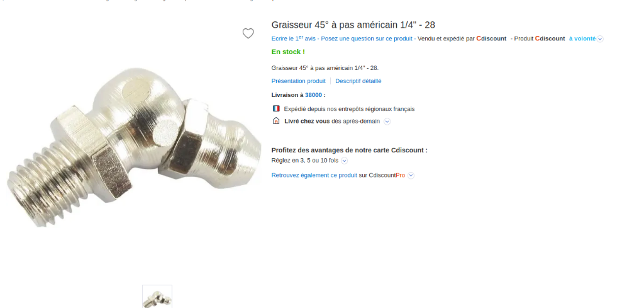Select the grease fitting thumbnail image

pos(157,297)
